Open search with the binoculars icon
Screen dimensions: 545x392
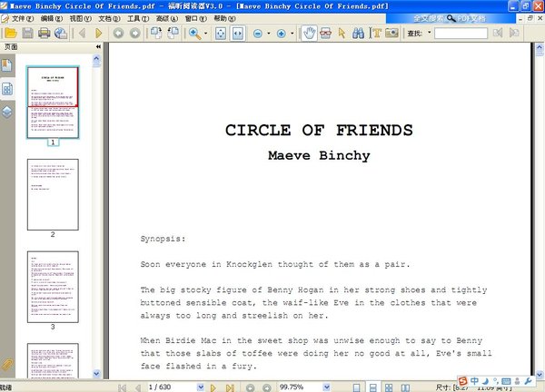358,34
